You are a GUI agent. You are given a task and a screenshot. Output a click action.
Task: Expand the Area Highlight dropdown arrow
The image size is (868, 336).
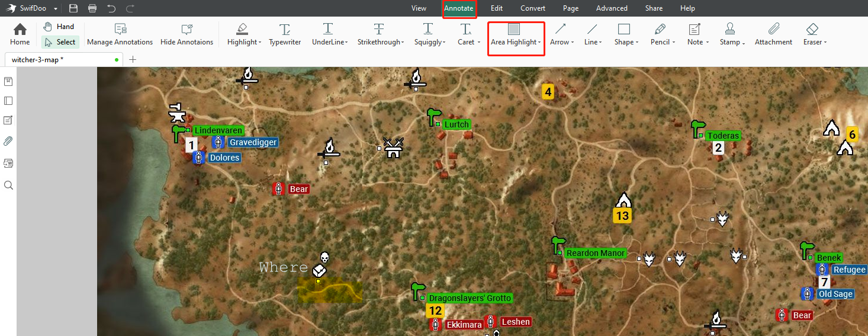[539, 43]
